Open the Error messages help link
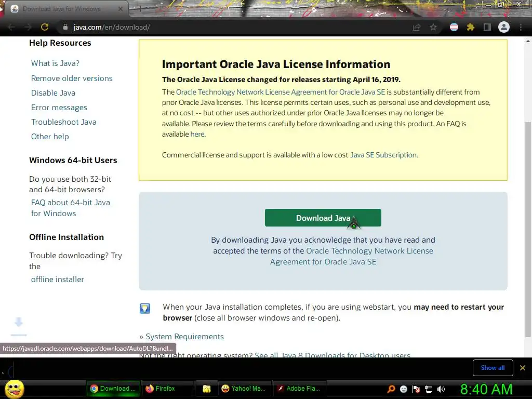 (x=59, y=108)
